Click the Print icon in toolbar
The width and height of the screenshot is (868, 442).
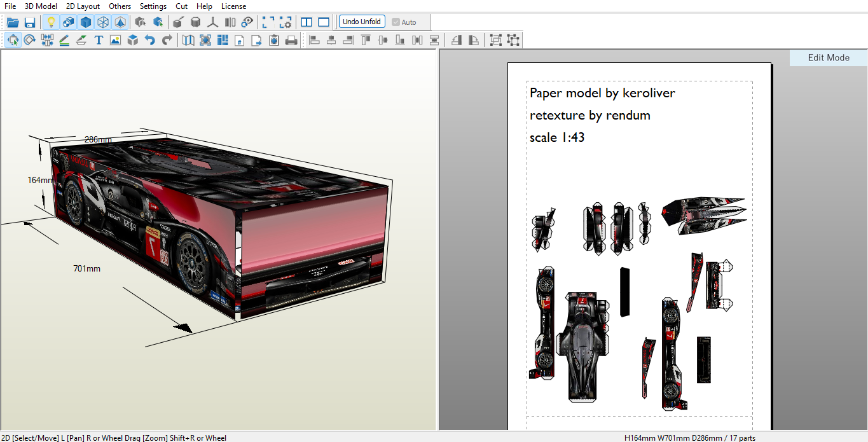[291, 40]
